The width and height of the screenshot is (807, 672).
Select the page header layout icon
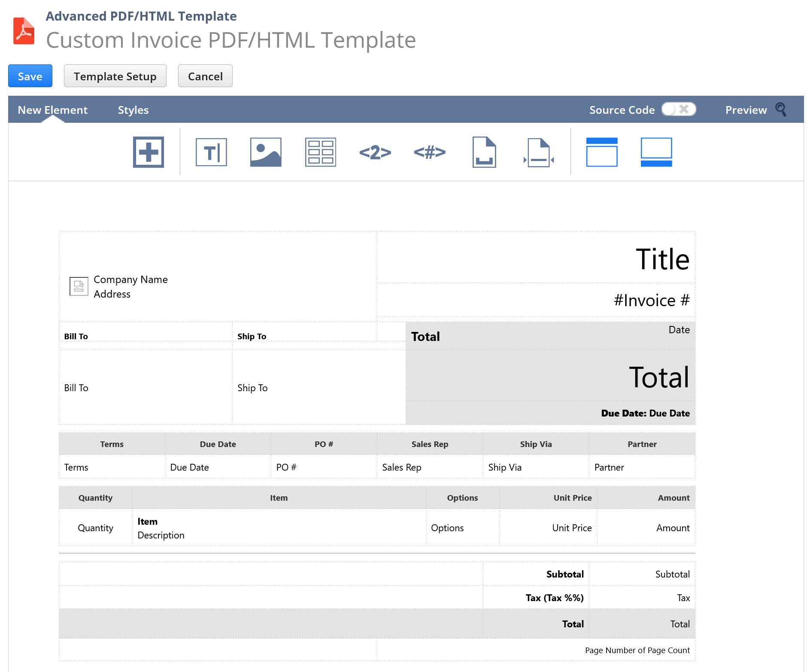pyautogui.click(x=602, y=152)
